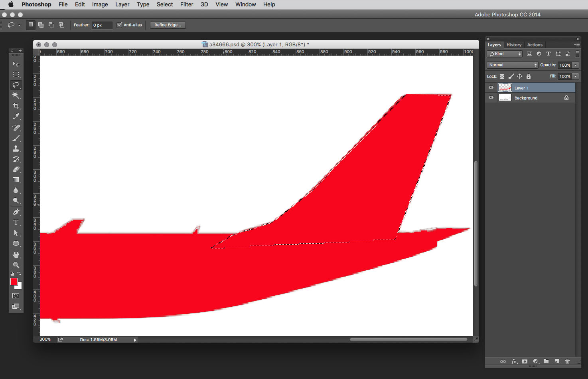The width and height of the screenshot is (588, 379).
Task: Uncheck the Anti-alias checkbox
Action: click(119, 25)
